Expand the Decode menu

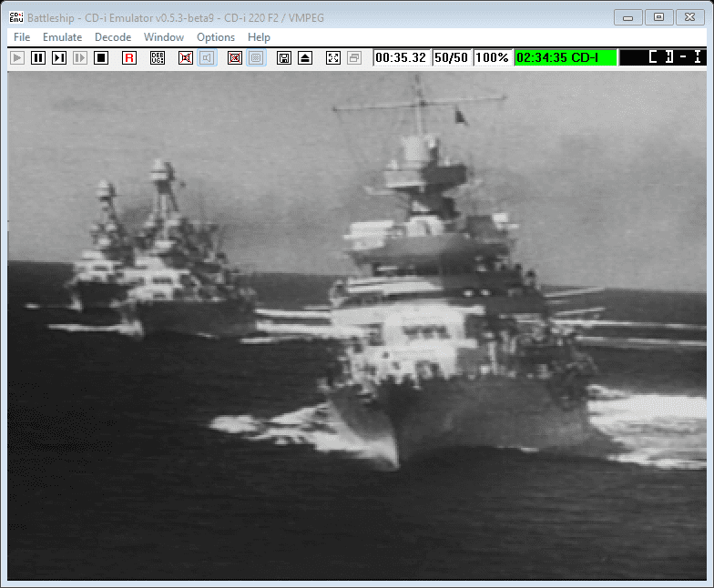[113, 37]
